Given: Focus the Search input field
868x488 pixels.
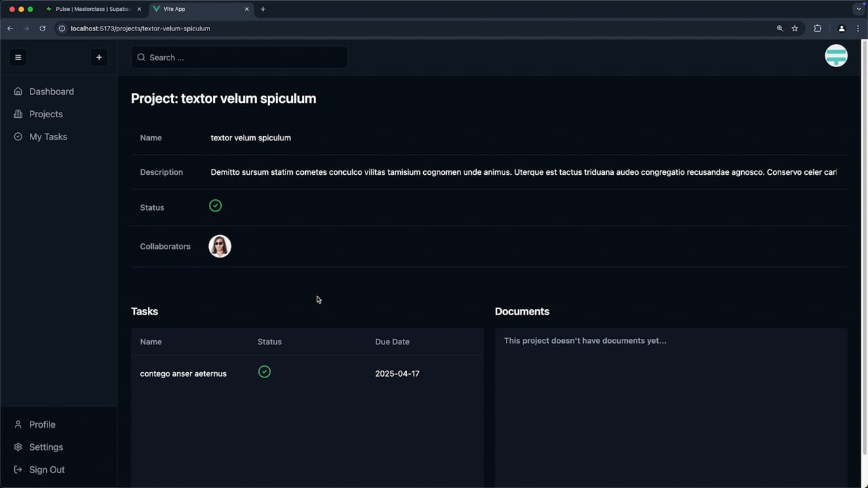Looking at the screenshot, I should coord(239,58).
